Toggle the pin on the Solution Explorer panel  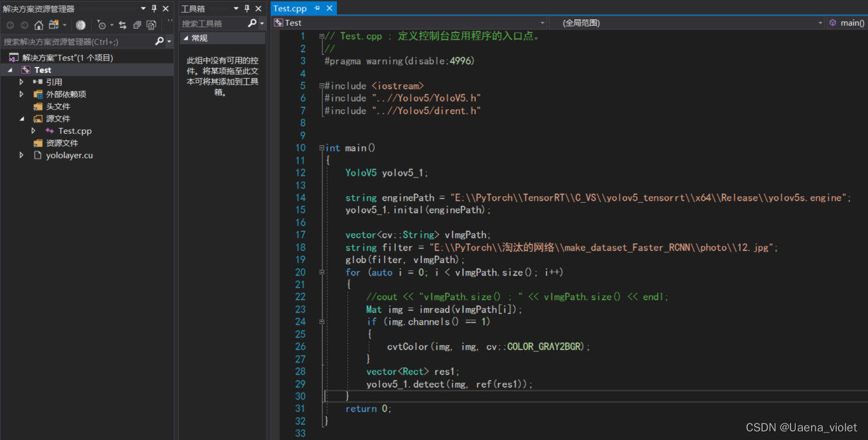tap(154, 9)
